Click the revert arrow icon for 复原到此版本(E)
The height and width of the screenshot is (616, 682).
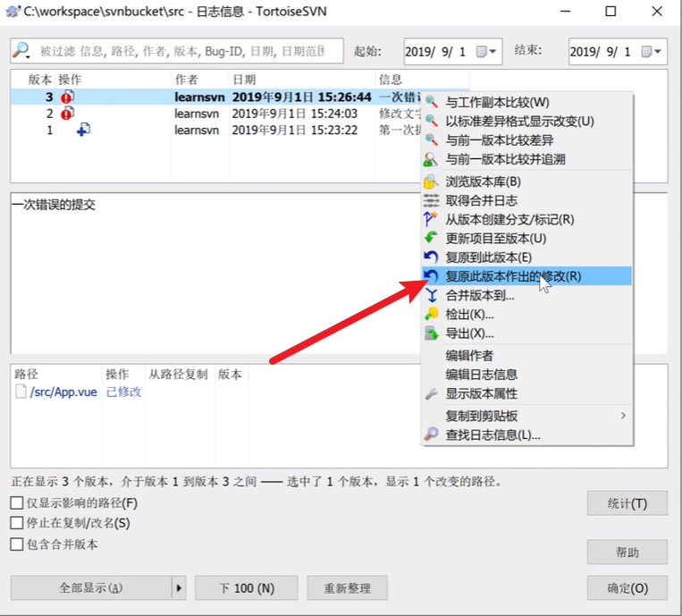point(431,257)
